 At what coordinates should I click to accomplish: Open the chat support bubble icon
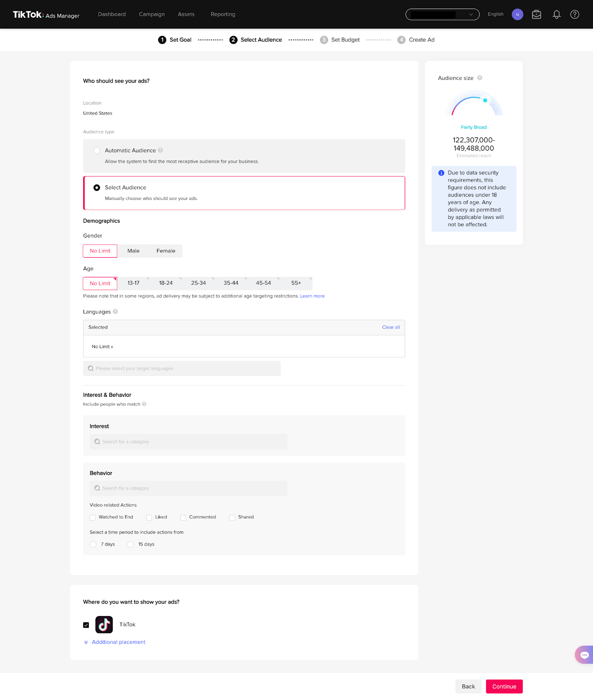click(584, 655)
